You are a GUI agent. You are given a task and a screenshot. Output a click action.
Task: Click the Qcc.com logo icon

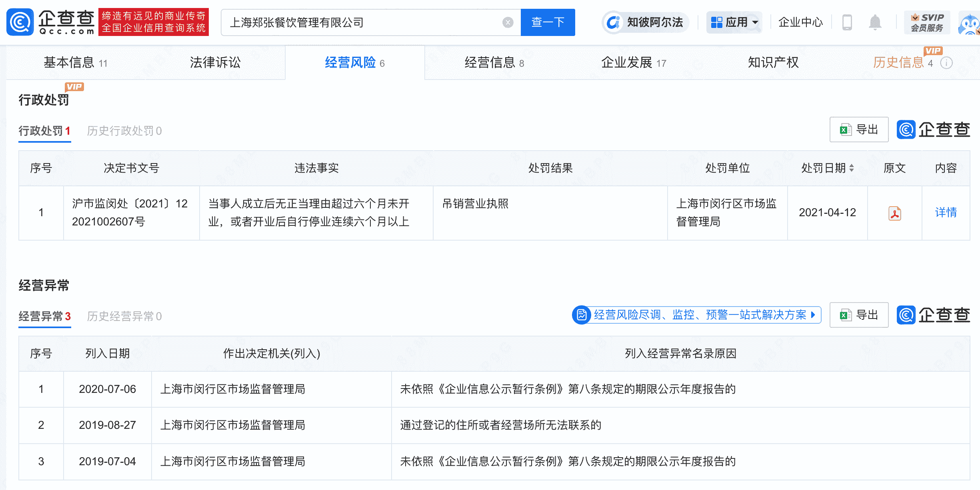tap(20, 22)
